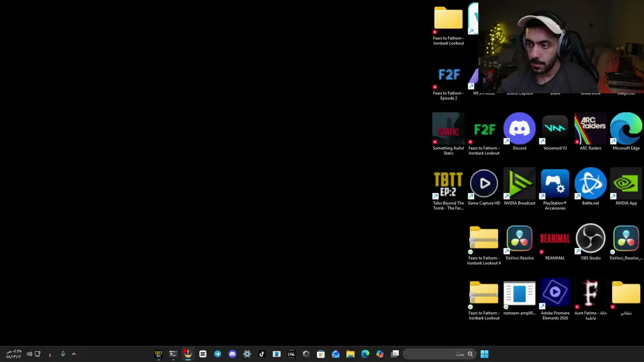This screenshot has height=362, width=644.
Task: Select the zipped Fears to Fathom - Ironbark Lookout archive
Action: [x=484, y=300]
